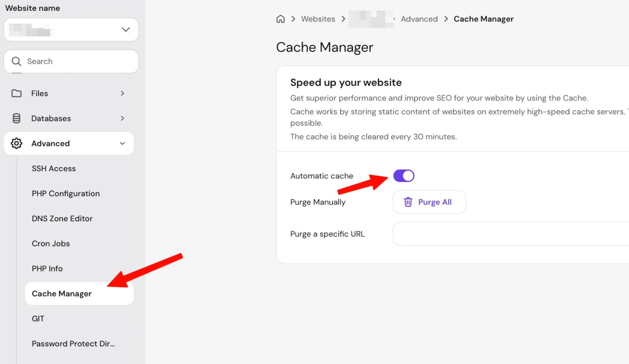Image resolution: width=629 pixels, height=364 pixels.
Task: Click Advanced breadcrumb link
Action: [419, 19]
